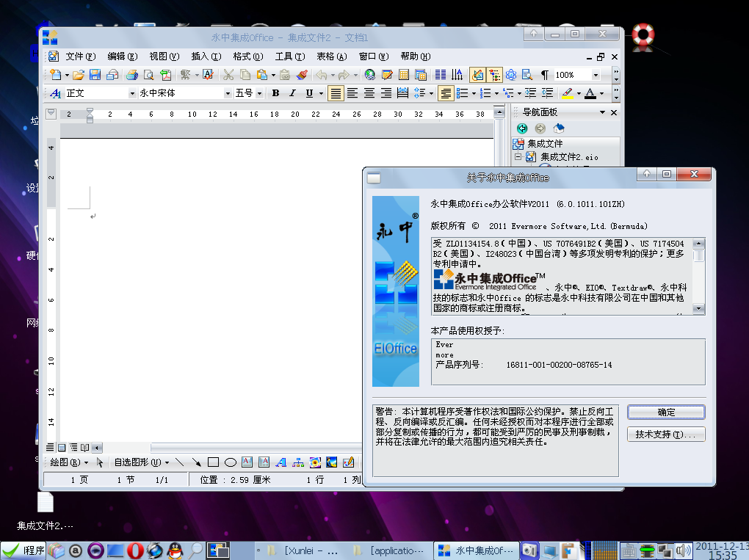
Task: Click the line tool in drawing toolbar
Action: pos(180,462)
